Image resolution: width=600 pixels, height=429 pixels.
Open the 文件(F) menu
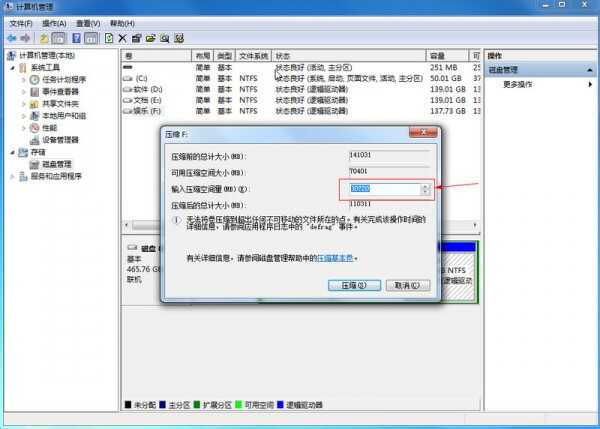(x=22, y=22)
